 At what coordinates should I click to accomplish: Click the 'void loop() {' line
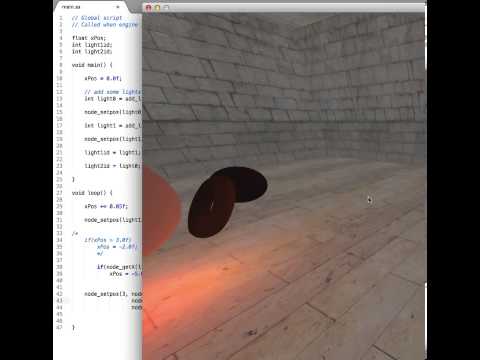click(92, 193)
